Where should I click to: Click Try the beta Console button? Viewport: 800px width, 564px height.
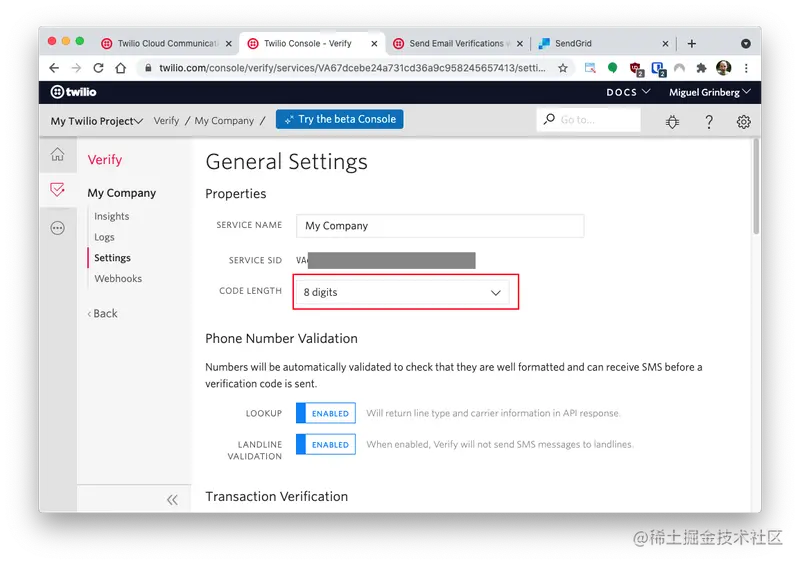pyautogui.click(x=339, y=119)
